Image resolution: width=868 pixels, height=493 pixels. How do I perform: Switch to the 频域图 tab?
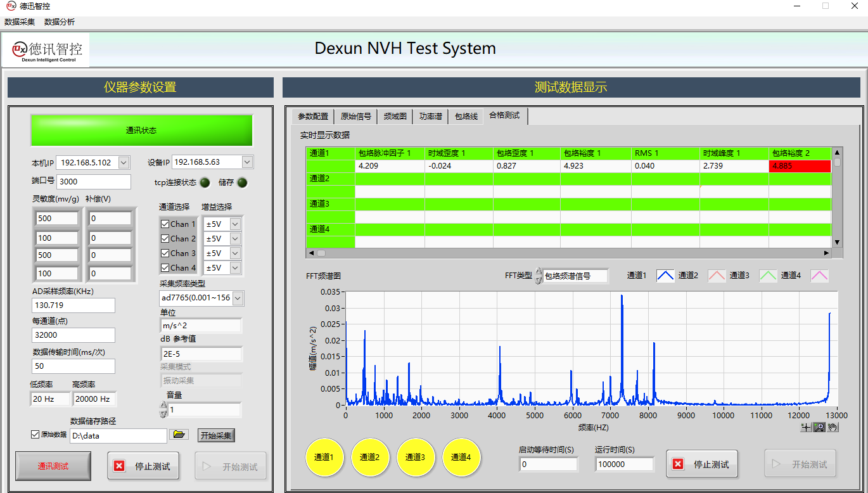pyautogui.click(x=395, y=117)
